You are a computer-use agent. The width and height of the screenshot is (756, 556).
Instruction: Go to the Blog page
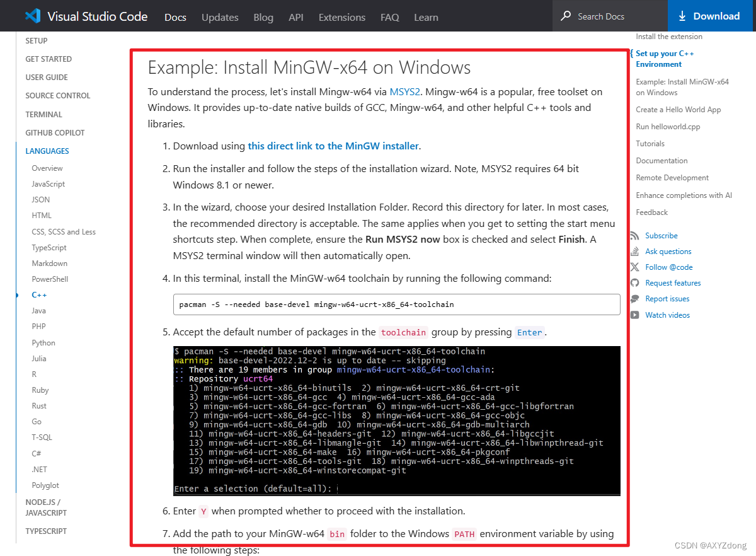click(x=263, y=17)
